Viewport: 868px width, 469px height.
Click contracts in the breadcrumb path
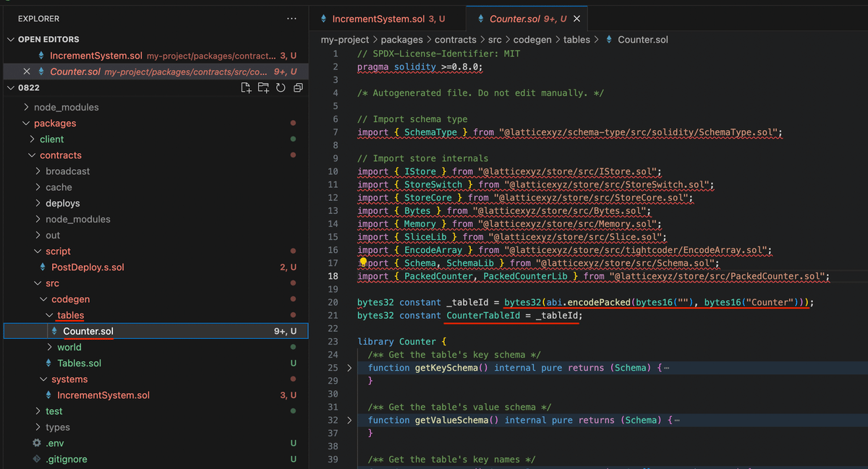[456, 40]
